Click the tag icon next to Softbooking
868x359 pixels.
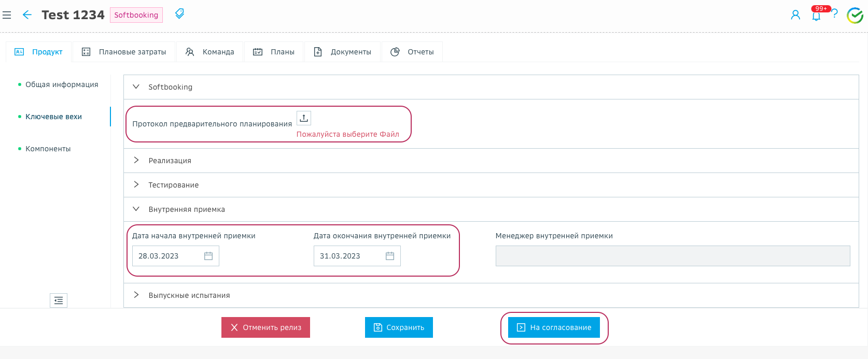point(179,14)
